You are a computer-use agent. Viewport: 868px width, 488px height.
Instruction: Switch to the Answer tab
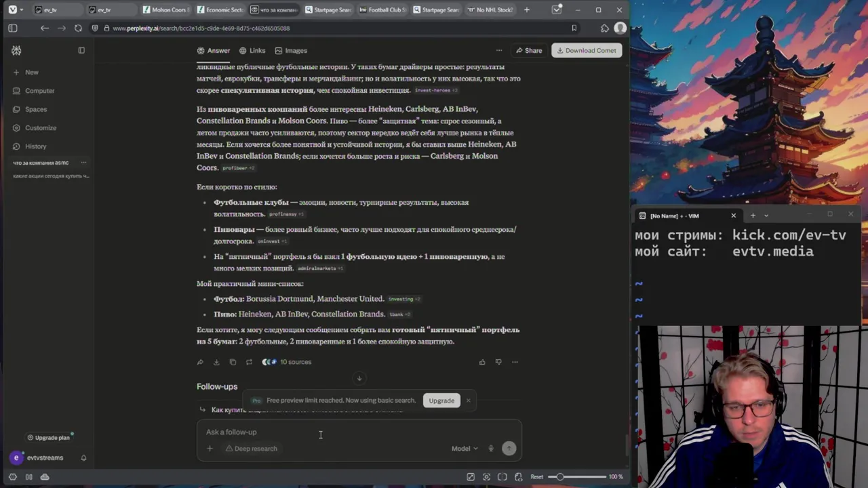214,50
